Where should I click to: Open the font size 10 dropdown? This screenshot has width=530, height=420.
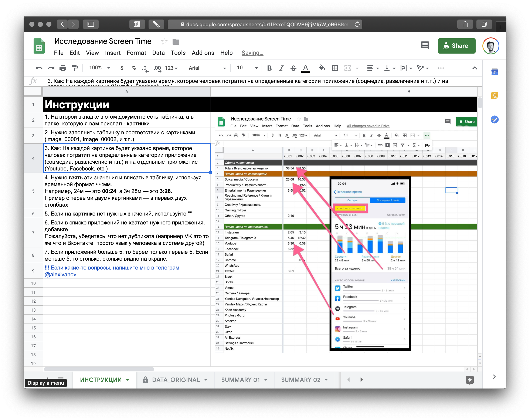pos(247,68)
